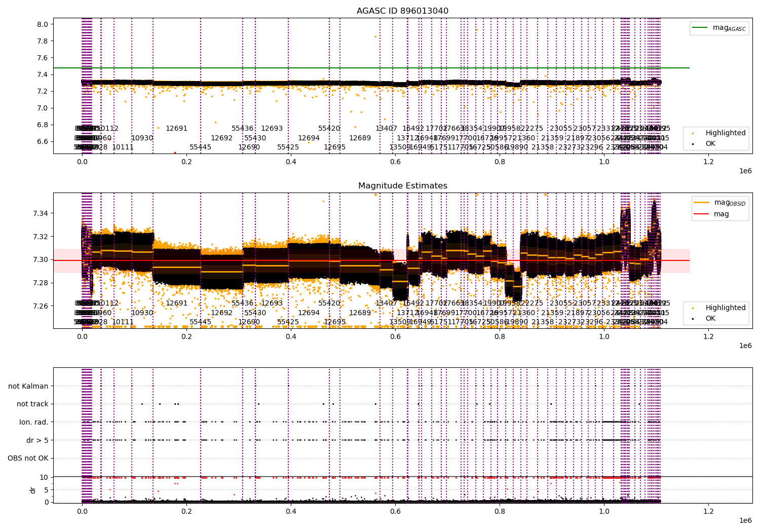The width and height of the screenshot is (760, 532).
Task: Click the '7.4' tick on the top plot
Action: [43, 74]
